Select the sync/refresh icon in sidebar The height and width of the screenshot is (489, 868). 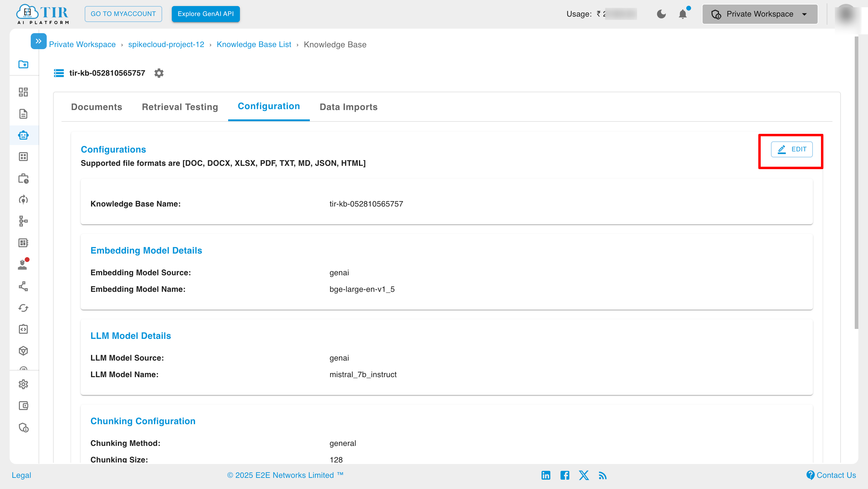click(23, 308)
